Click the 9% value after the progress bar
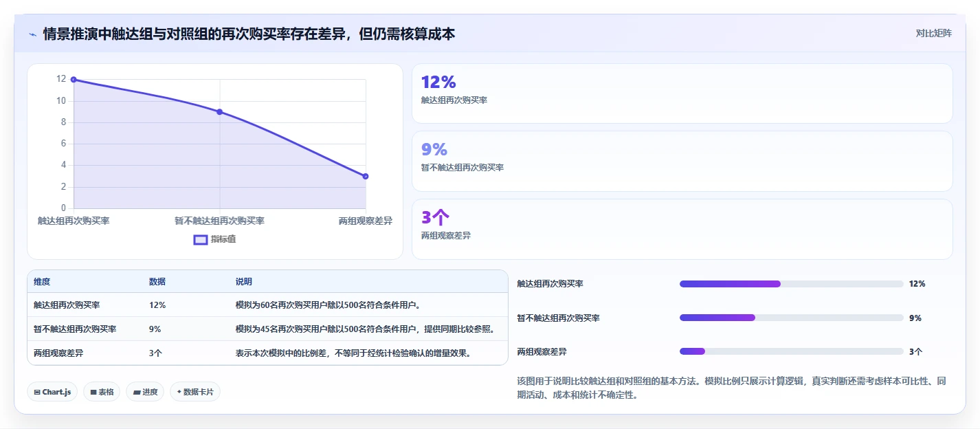 point(915,318)
